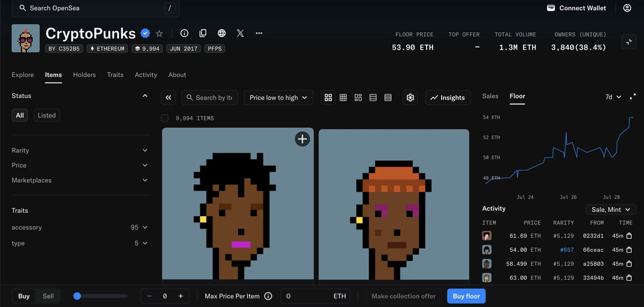The image size is (644, 307).
Task: Open the user profile icon
Action: (627, 8)
